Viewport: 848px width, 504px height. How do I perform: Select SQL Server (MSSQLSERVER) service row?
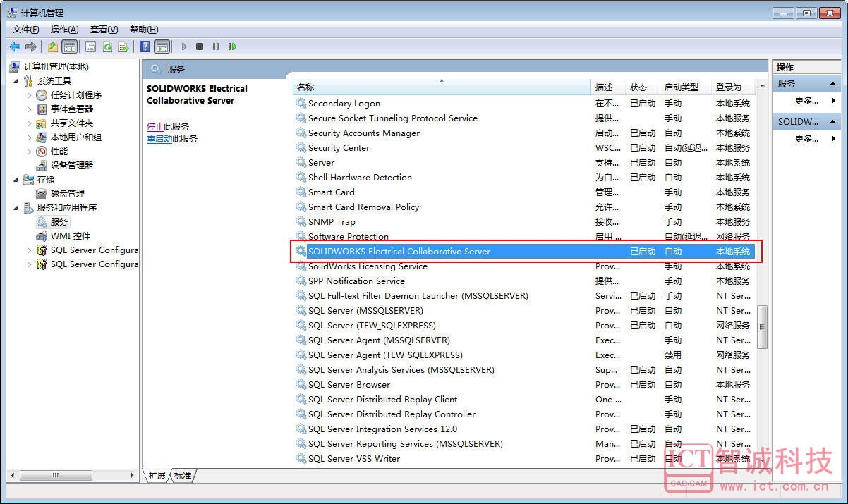coord(523,310)
